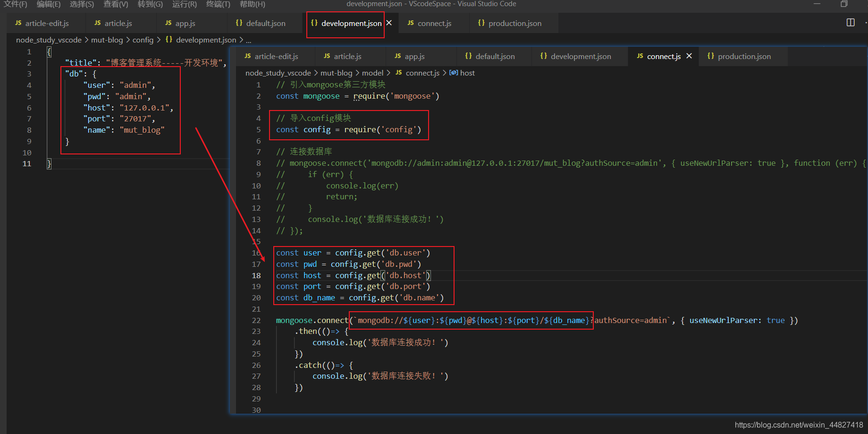Click JS icon on back editor connect.js tab
This screenshot has height=434, width=868.
click(x=411, y=23)
